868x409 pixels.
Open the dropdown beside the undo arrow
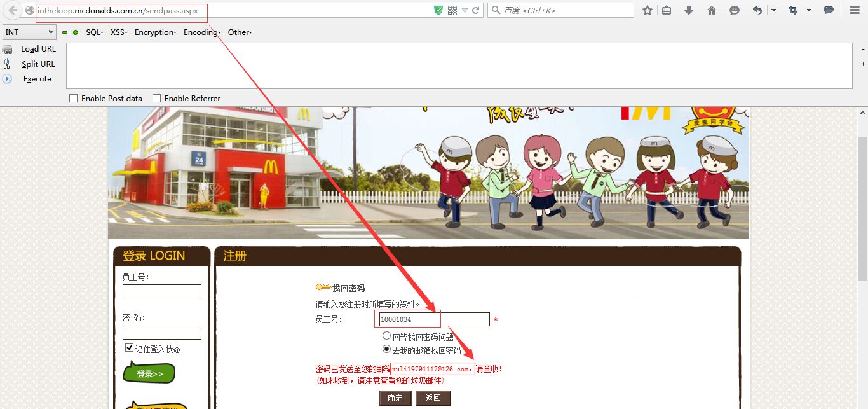(773, 10)
